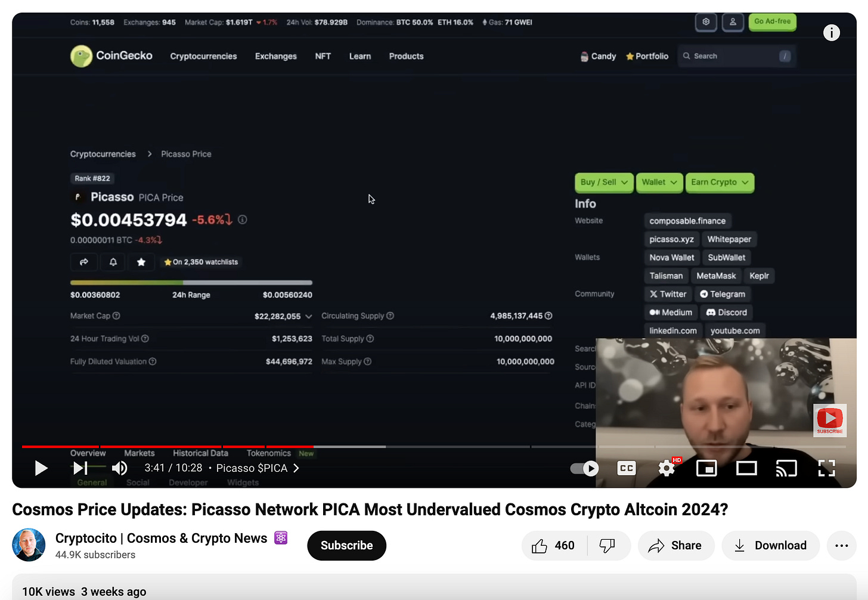Switch to miniplayer mode
Screen dimensions: 868x600
[706, 469]
